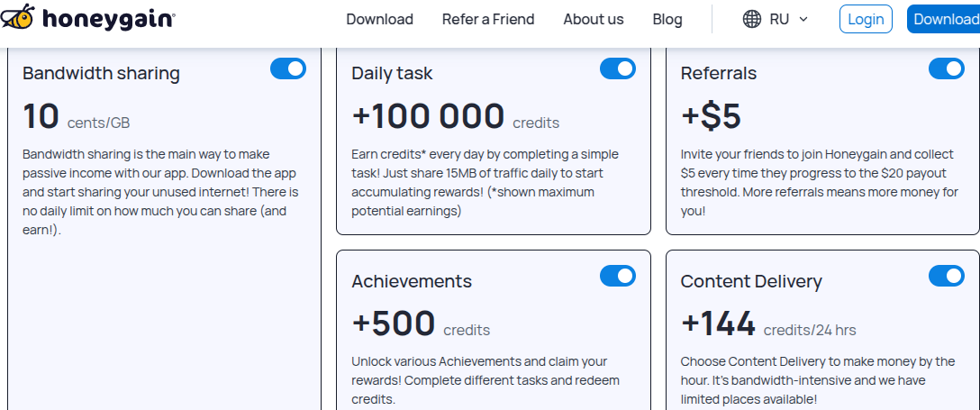Visit the Blog link in navigation
The image size is (980, 410).
(667, 20)
